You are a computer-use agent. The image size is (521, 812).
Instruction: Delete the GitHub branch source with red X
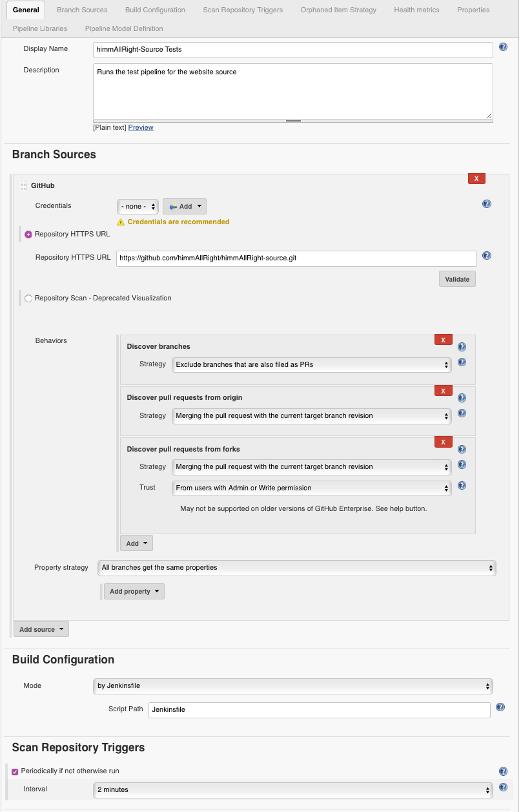[x=476, y=179]
